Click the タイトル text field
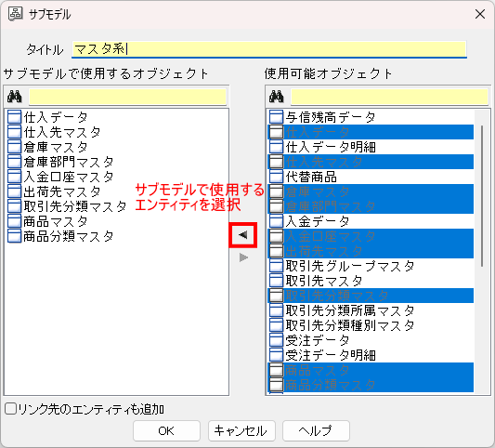The height and width of the screenshot is (448, 495). [269, 49]
